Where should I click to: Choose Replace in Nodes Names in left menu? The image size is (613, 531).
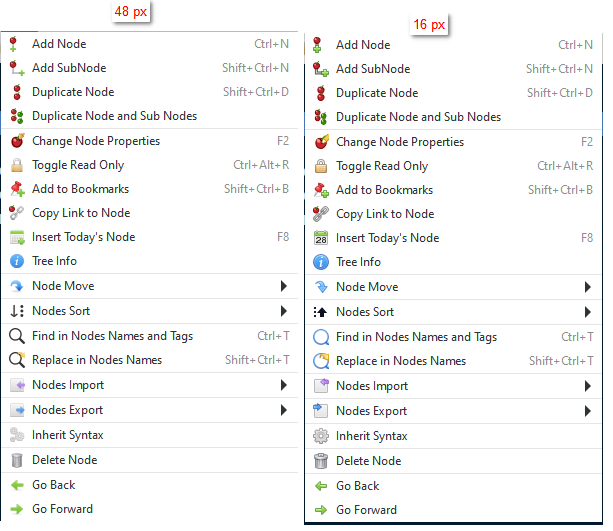pos(97,360)
